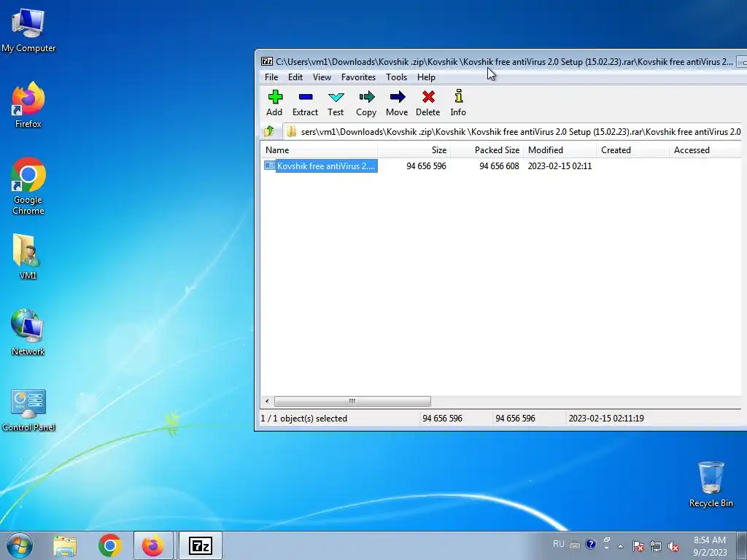The width and height of the screenshot is (747, 560).
Task: Click the taskbar clock showing 8:54 AM
Action: pos(709,546)
